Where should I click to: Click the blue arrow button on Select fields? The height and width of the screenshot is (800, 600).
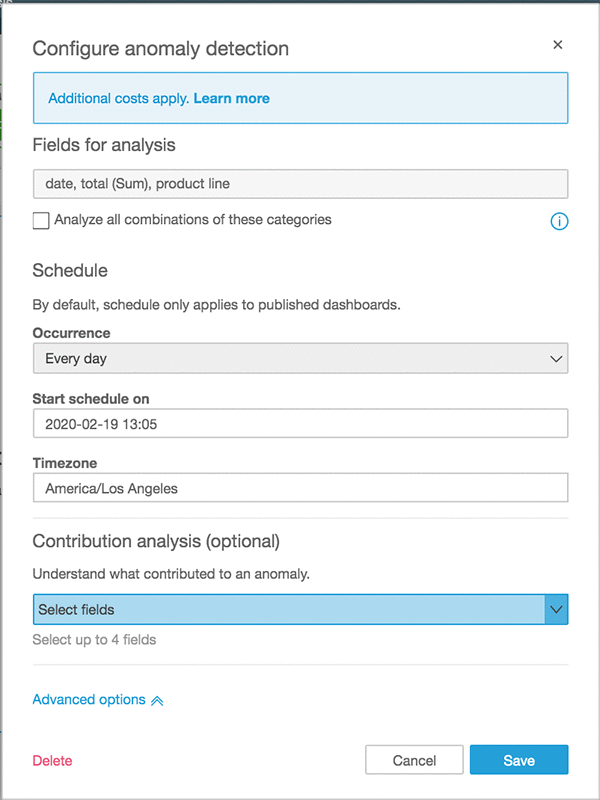pyautogui.click(x=556, y=609)
